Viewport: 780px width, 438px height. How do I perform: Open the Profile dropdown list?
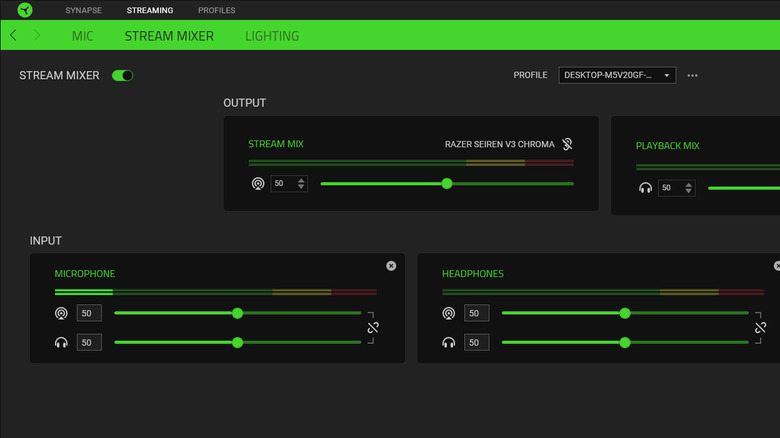tap(617, 75)
